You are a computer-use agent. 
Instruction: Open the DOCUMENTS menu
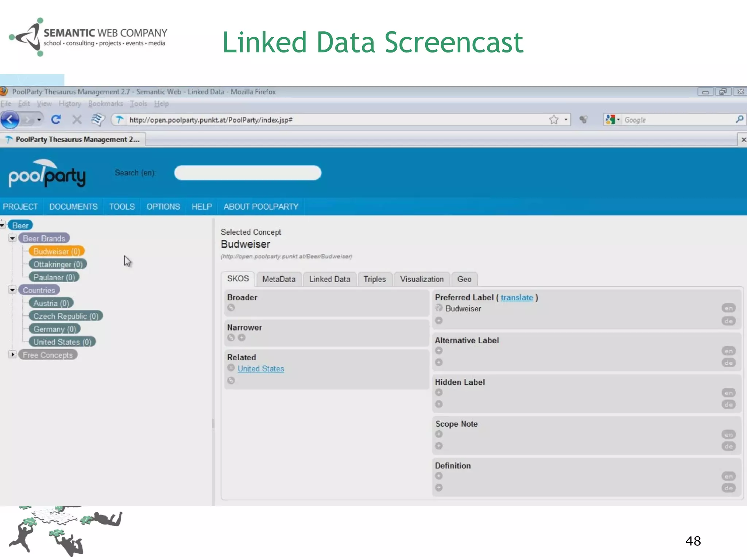pos(73,207)
